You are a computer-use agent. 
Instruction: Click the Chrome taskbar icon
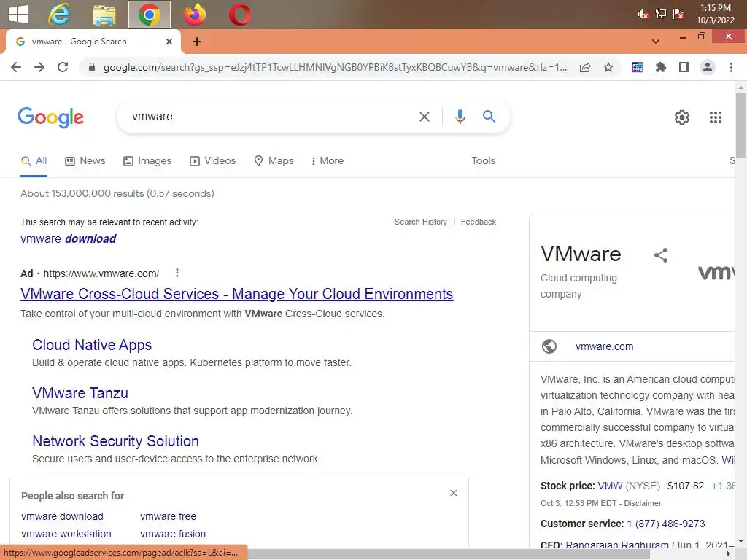tap(150, 15)
